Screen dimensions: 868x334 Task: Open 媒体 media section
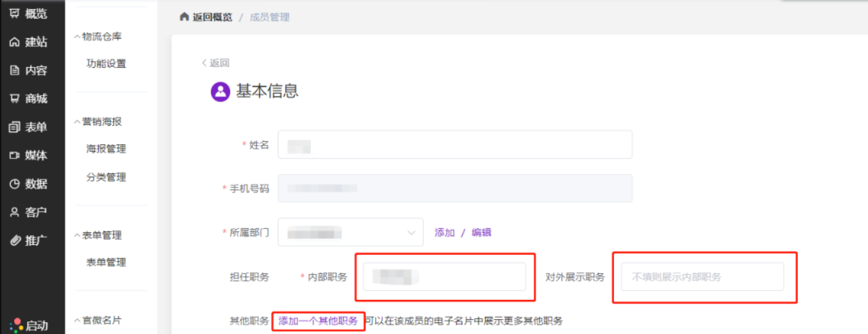tap(28, 155)
